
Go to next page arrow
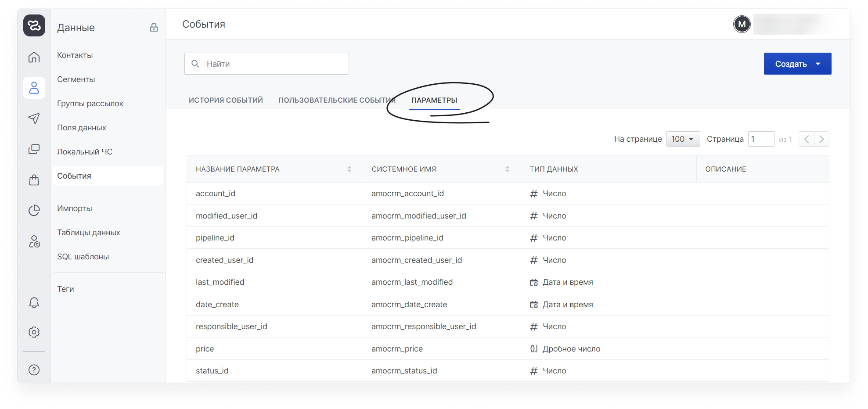pyautogui.click(x=821, y=139)
